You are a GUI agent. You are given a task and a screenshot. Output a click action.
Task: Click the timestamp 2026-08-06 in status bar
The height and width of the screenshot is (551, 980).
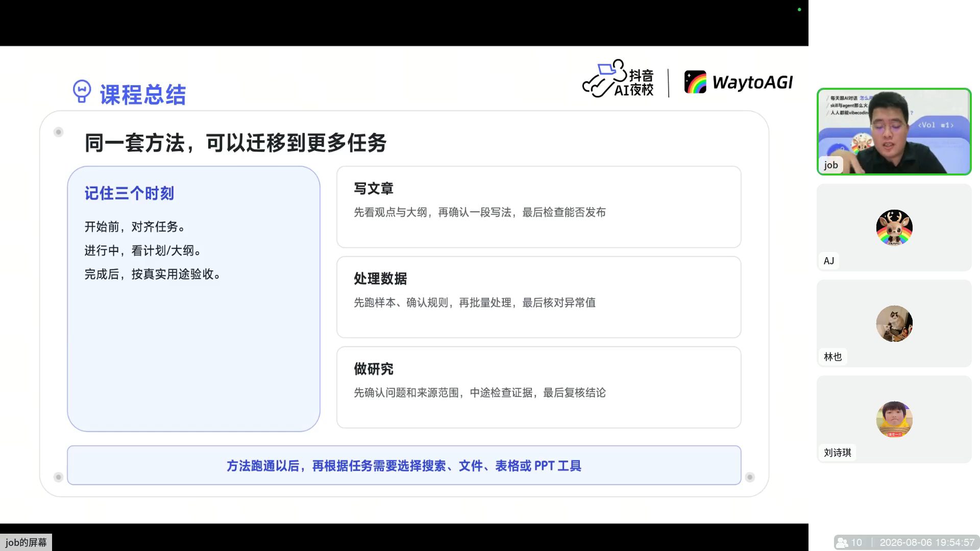905,542
